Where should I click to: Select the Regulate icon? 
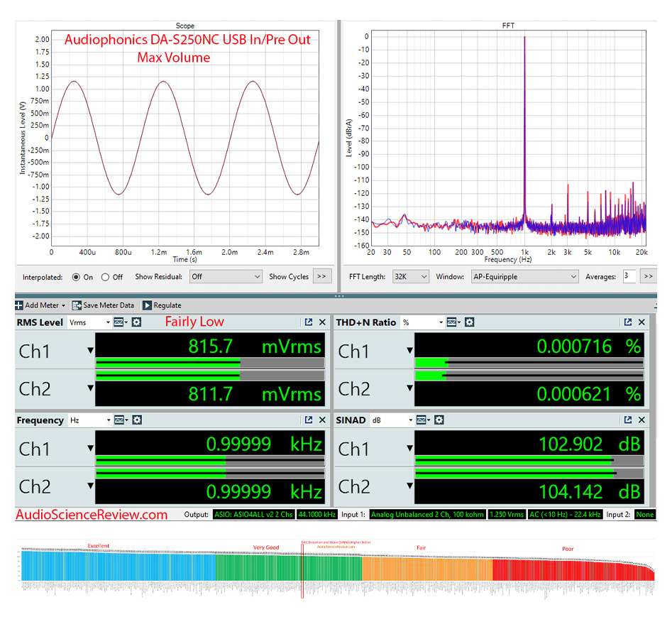point(148,305)
